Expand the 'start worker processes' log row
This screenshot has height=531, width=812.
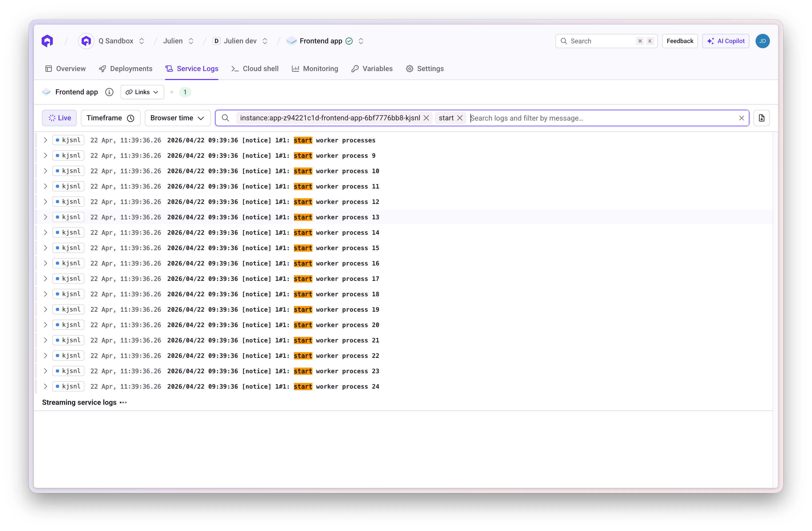45,140
